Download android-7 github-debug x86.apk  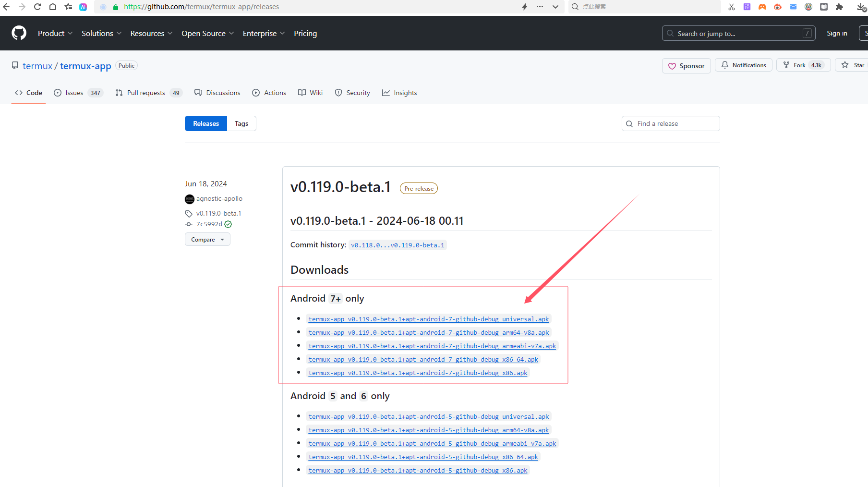pyautogui.click(x=418, y=373)
